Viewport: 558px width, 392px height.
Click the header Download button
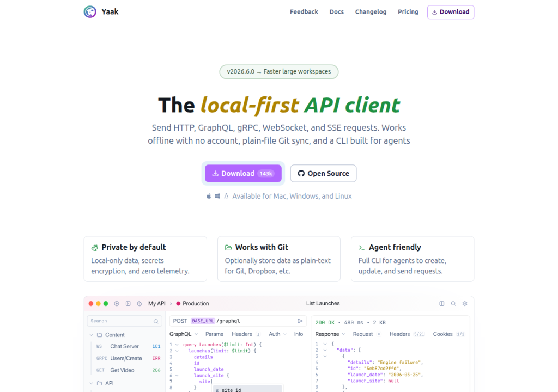tap(451, 12)
